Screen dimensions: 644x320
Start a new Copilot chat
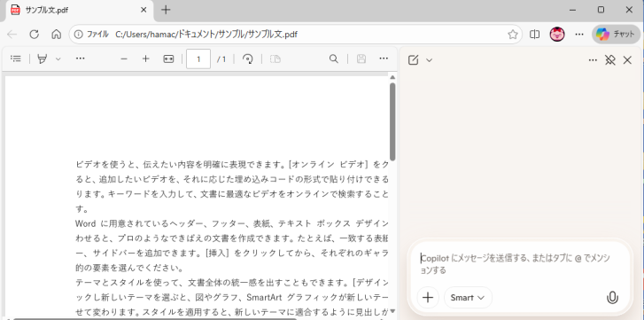pos(413,60)
